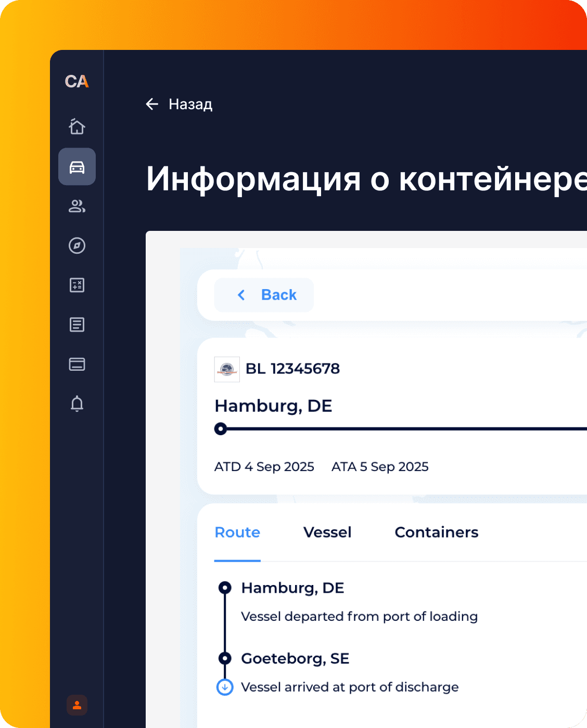Click the departure dot on the shipment progress line
Screen dimensions: 587x728
[221, 429]
